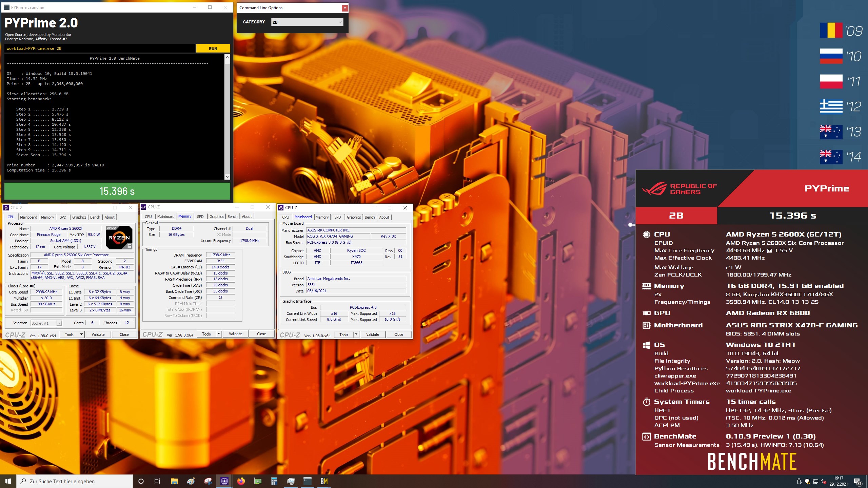Image resolution: width=868 pixels, height=488 pixels.
Task: Open Bench tab in Mainboard-tab CPU-Z window
Action: 370,217
